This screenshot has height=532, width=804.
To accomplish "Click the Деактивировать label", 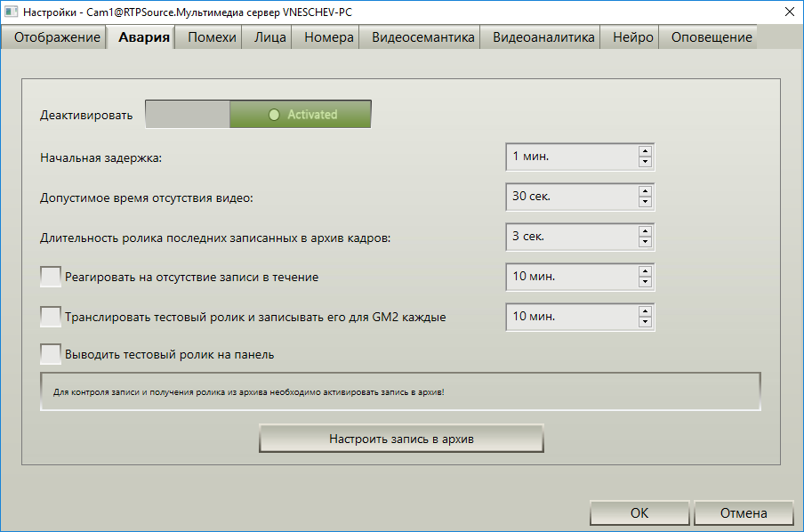I will tap(86, 115).
